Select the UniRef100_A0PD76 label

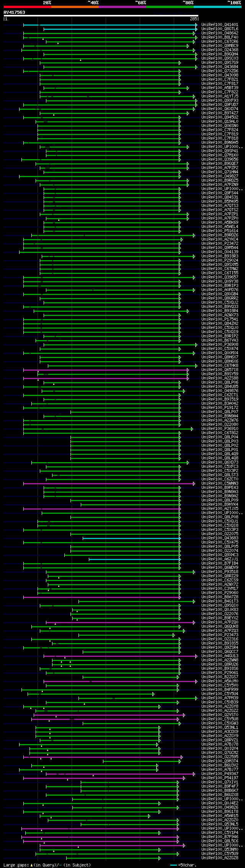tap(220, 290)
